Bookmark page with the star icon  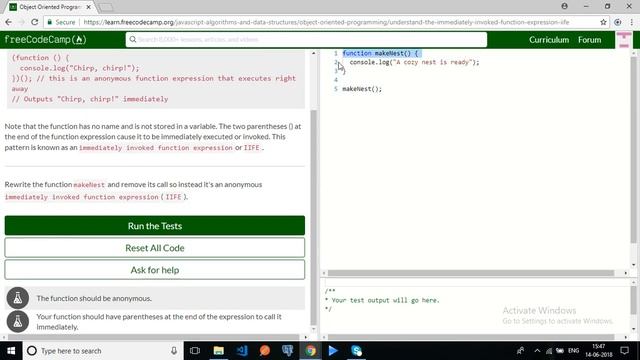coord(603,22)
